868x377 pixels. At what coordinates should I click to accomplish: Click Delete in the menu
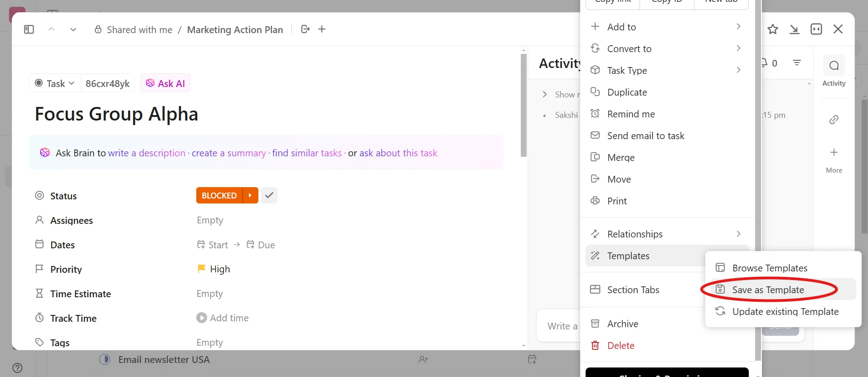(x=666, y=345)
